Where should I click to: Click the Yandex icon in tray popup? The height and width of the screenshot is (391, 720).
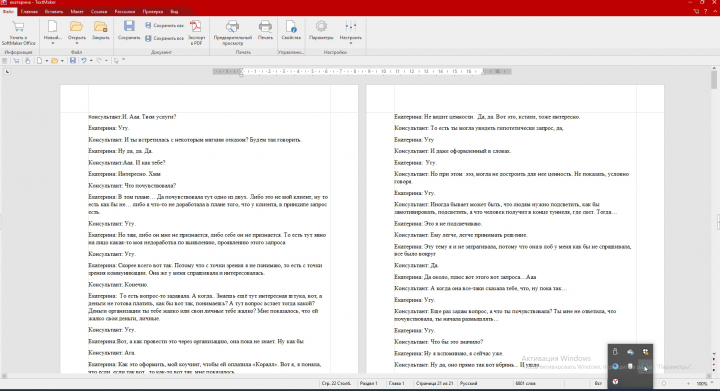tap(615, 381)
